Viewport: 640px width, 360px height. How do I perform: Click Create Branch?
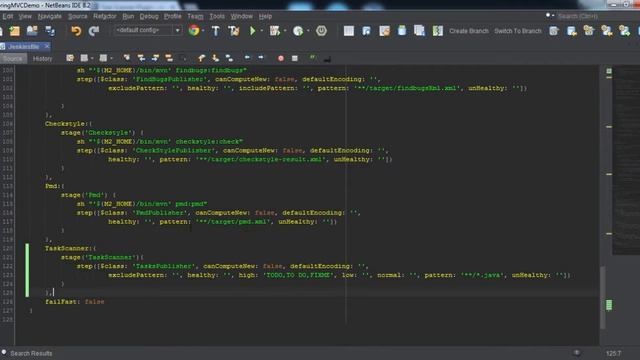[469, 31]
